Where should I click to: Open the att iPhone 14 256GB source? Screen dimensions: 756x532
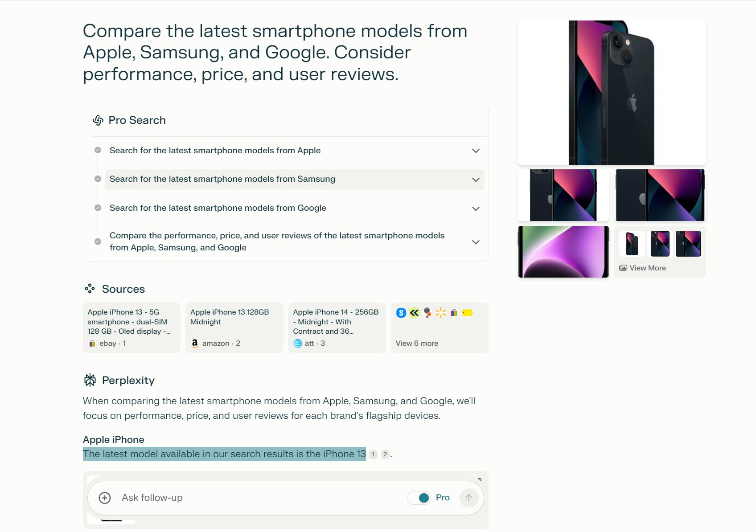pos(337,327)
